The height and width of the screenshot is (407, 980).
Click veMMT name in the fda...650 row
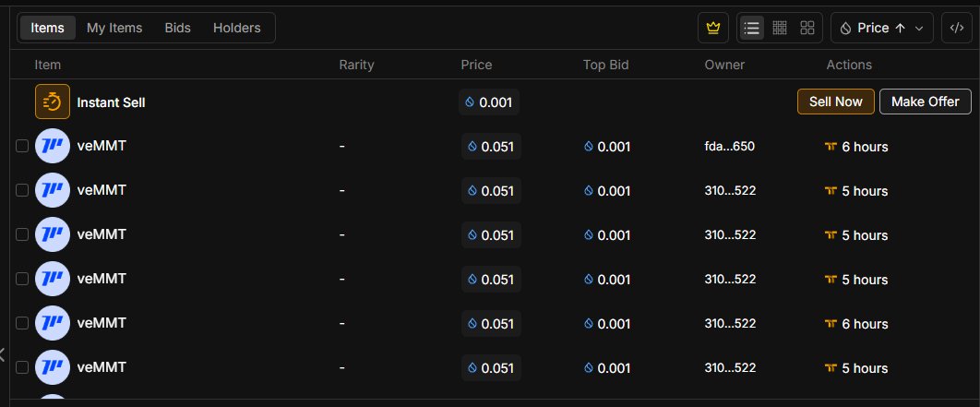102,146
